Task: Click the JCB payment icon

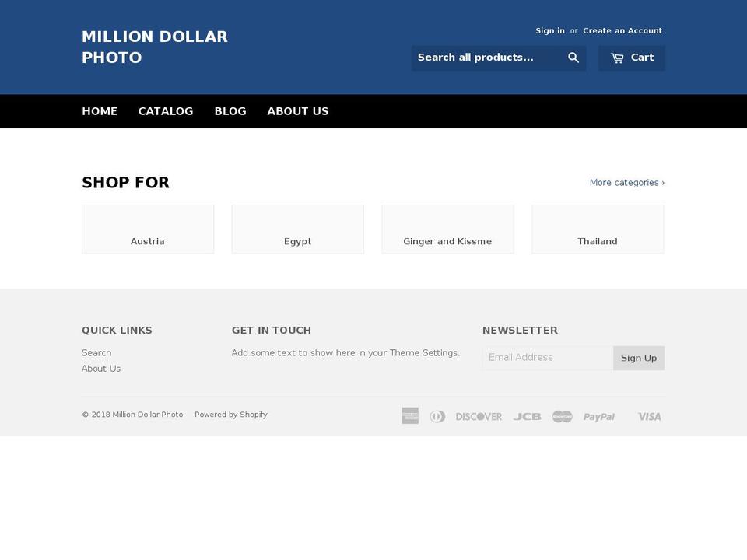Action: tap(527, 417)
